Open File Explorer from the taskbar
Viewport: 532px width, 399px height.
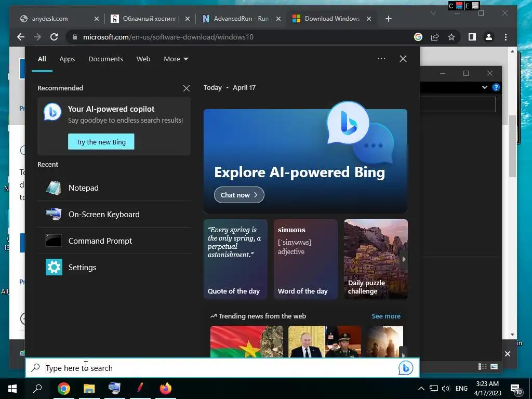coord(89,389)
